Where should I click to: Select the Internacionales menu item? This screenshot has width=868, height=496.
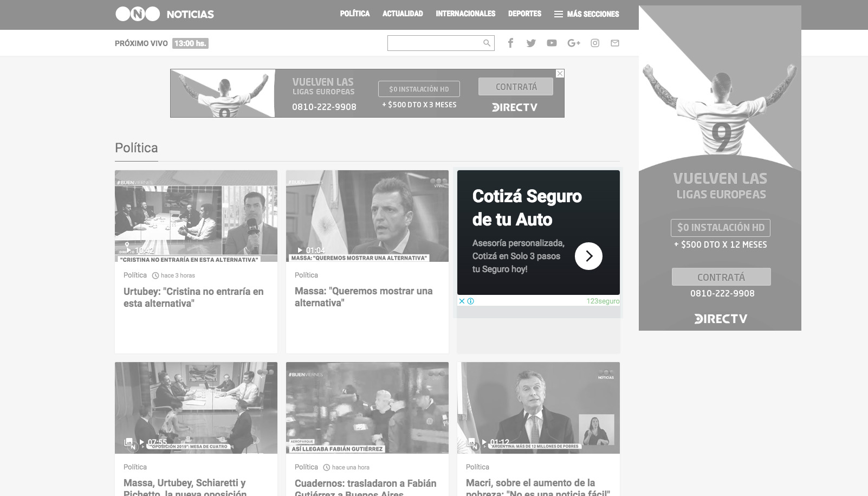[x=465, y=14]
